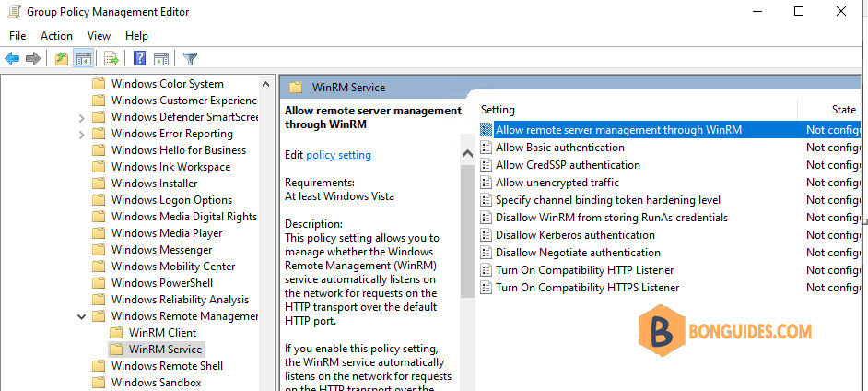Image resolution: width=868 pixels, height=391 pixels.
Task: Click the icon beside Disallow Kerberos authentication
Action: click(486, 235)
